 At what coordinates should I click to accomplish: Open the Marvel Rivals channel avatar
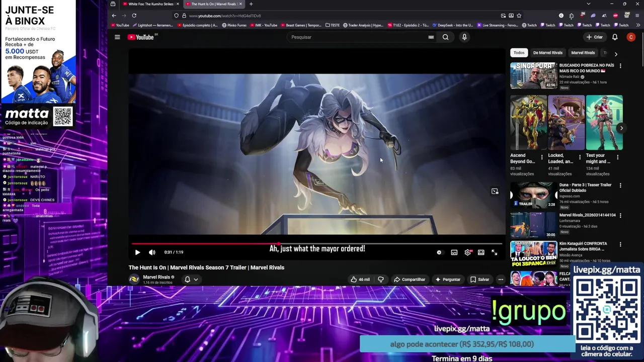(134, 280)
